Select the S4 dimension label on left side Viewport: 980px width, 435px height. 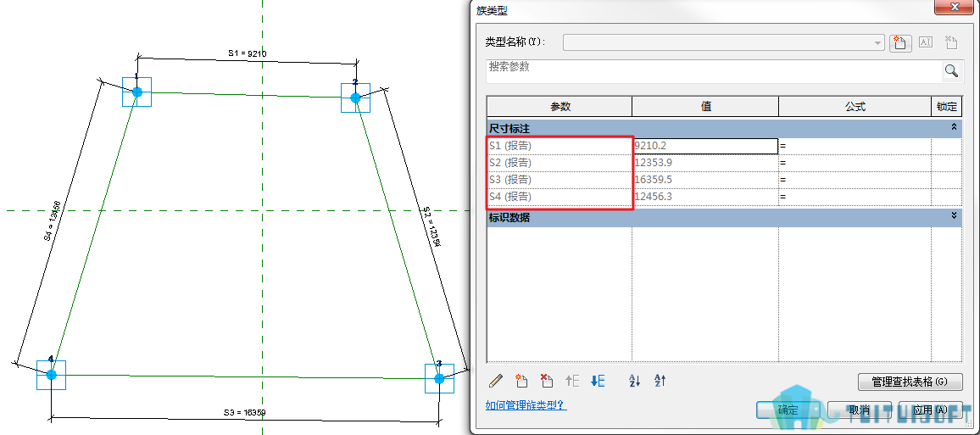click(x=52, y=220)
